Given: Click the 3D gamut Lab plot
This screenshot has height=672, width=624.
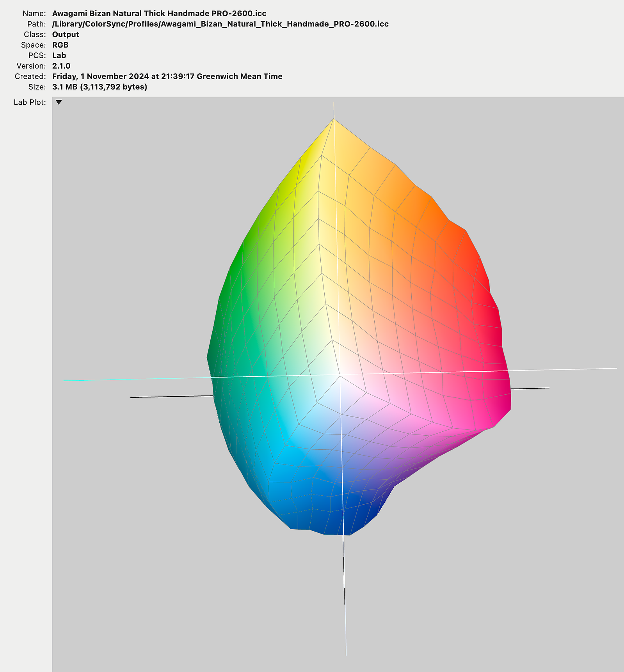Looking at the screenshot, I should point(338,384).
